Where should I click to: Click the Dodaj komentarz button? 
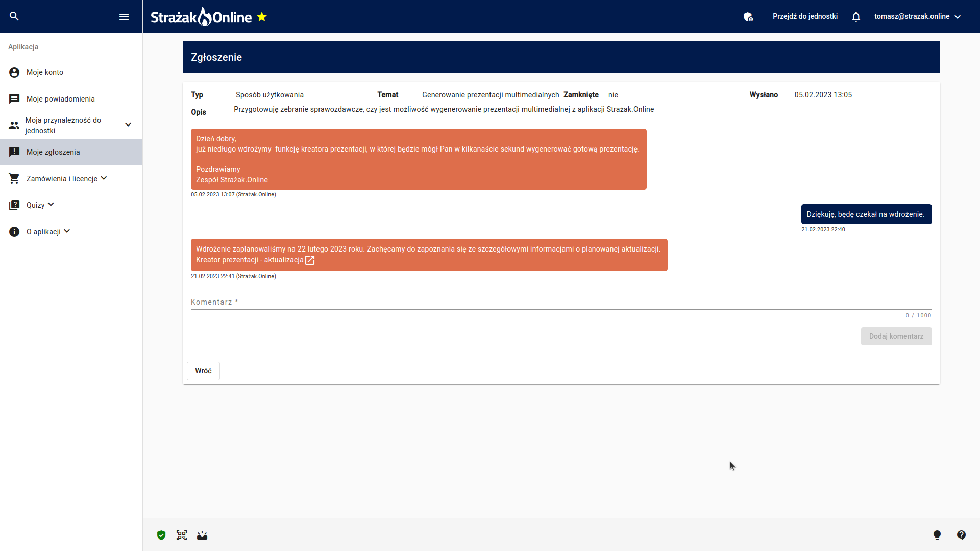pyautogui.click(x=896, y=336)
